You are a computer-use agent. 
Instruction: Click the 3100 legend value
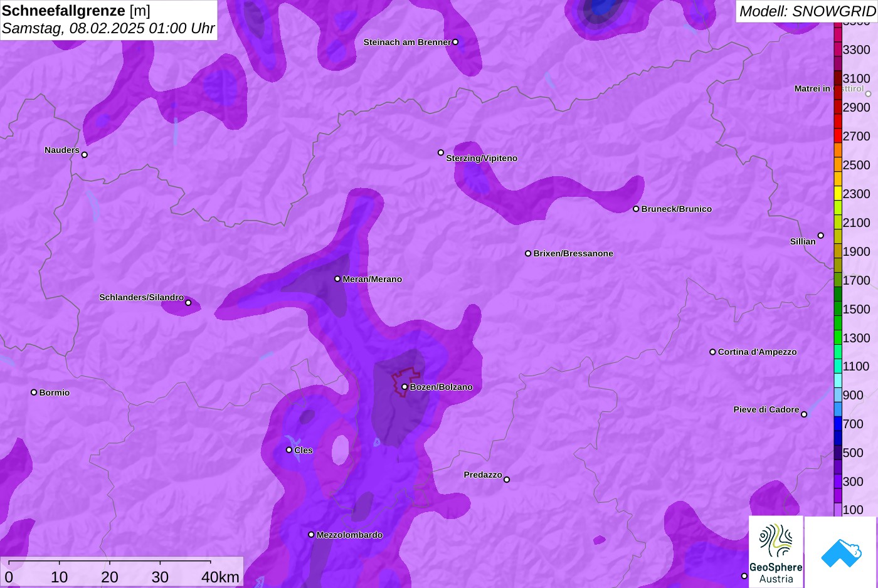(856, 78)
